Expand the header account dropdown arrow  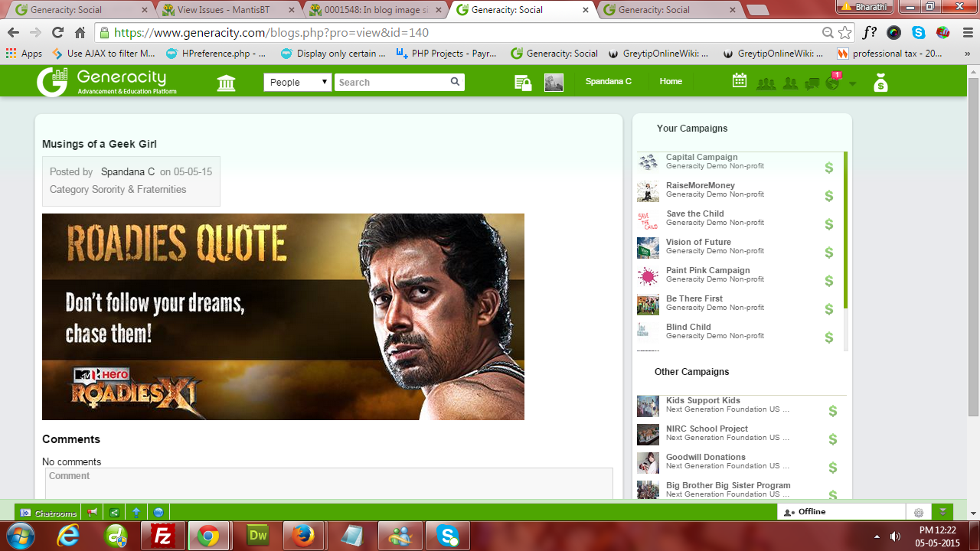click(x=853, y=83)
